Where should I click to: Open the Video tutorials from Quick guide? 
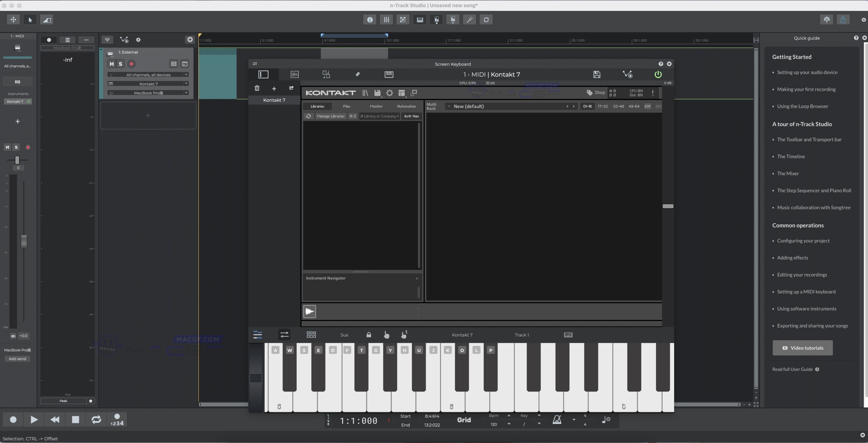click(802, 348)
